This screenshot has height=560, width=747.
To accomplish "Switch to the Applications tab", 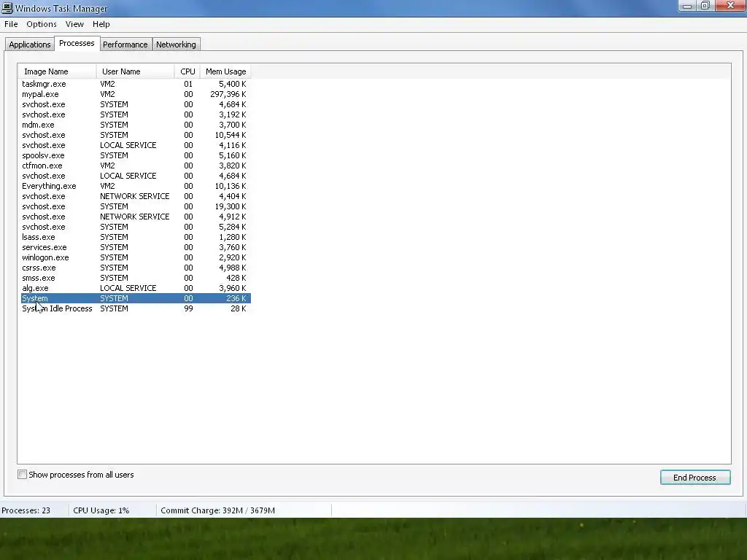I will [x=29, y=44].
